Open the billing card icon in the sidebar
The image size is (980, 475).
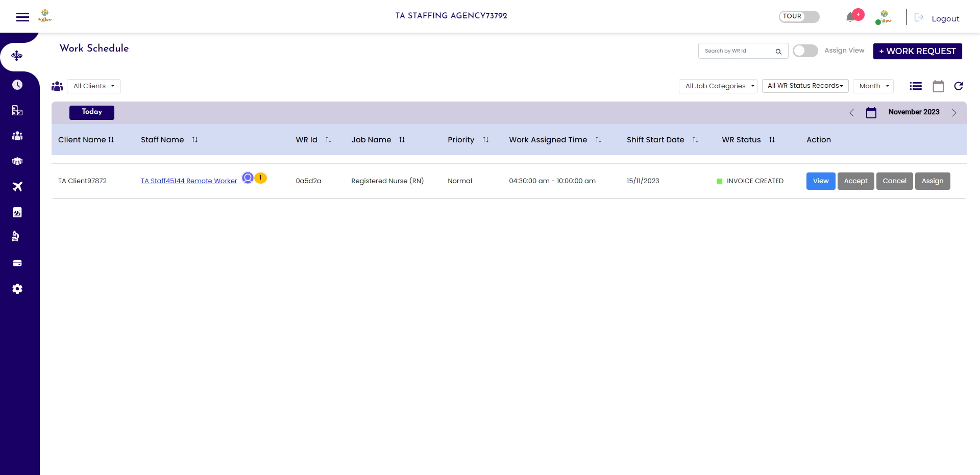tap(17, 263)
